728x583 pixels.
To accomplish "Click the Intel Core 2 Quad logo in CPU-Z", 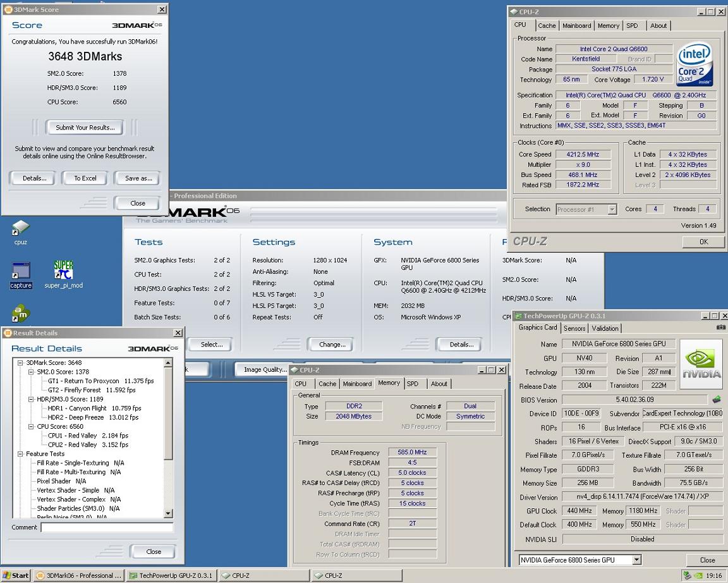I will [x=695, y=64].
